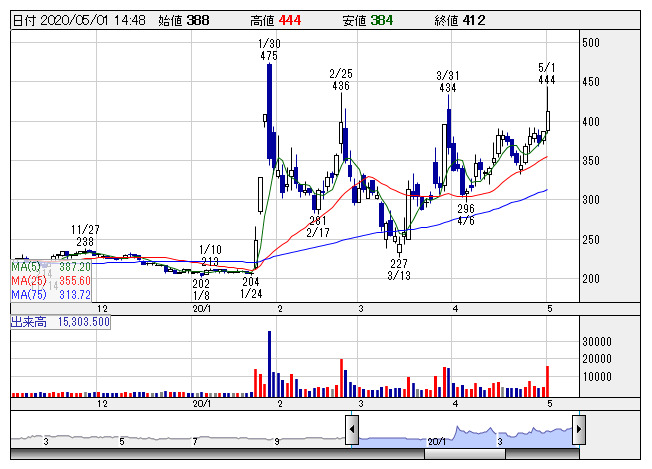
Task: Click the MA(25) 355.60 legend entry
Action: click(x=51, y=281)
